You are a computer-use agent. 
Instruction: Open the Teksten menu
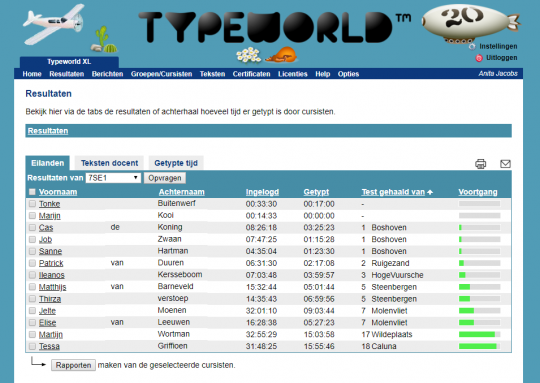coord(212,74)
